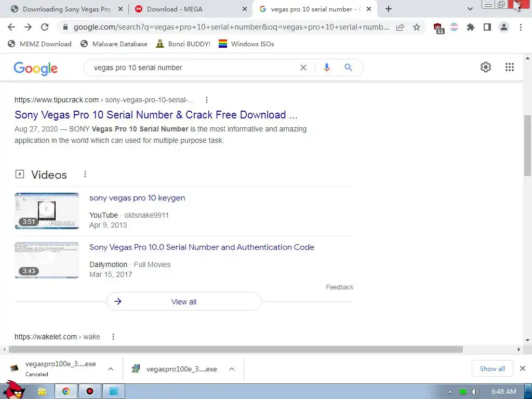532x399 pixels.
Task: Click View all videos button
Action: pos(183,301)
